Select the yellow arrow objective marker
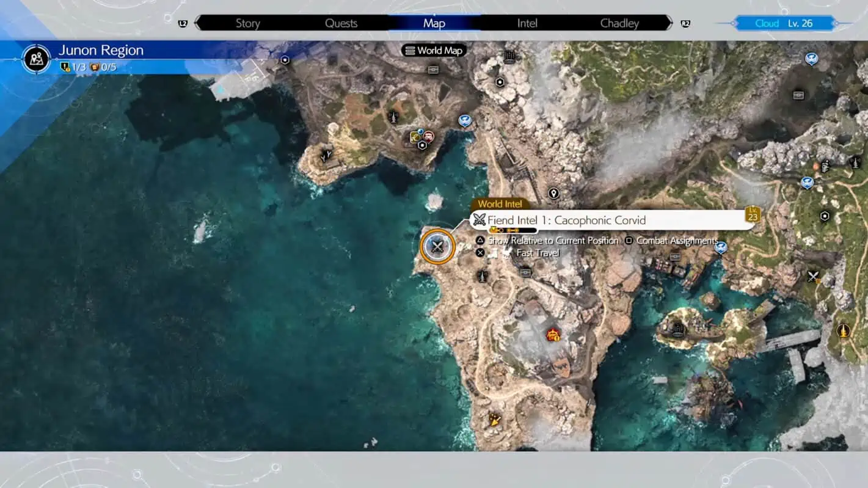868x488 pixels. coord(495,419)
